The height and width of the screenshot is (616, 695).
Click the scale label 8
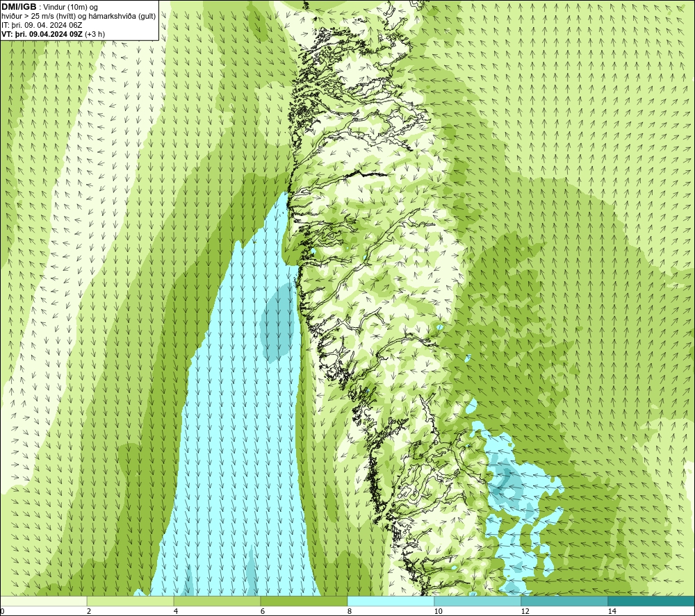pos(350,611)
